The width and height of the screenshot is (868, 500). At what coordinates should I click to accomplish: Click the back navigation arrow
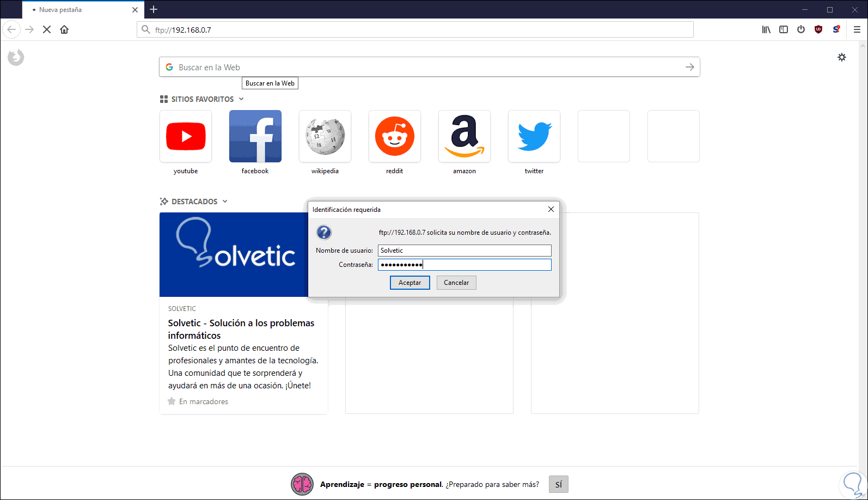point(11,29)
